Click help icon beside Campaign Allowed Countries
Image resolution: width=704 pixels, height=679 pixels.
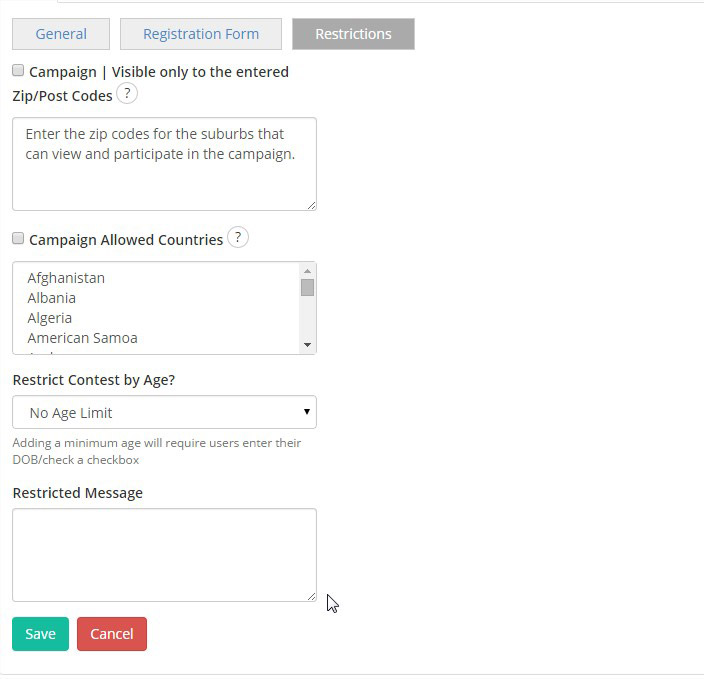click(x=237, y=238)
